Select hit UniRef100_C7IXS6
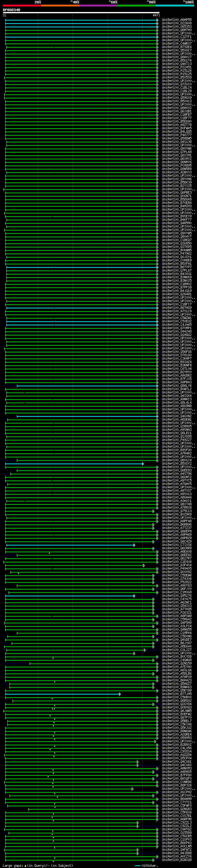 click(177, 545)
